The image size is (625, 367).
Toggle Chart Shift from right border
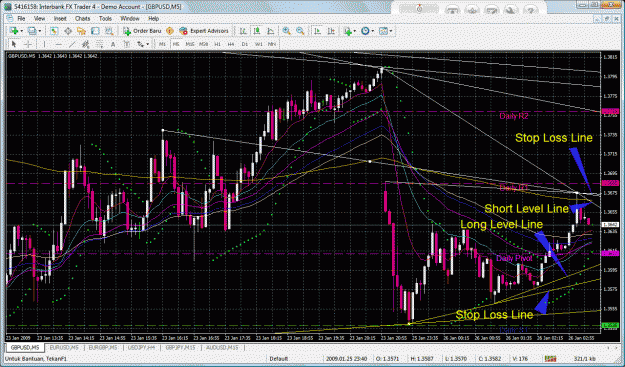pos(331,31)
